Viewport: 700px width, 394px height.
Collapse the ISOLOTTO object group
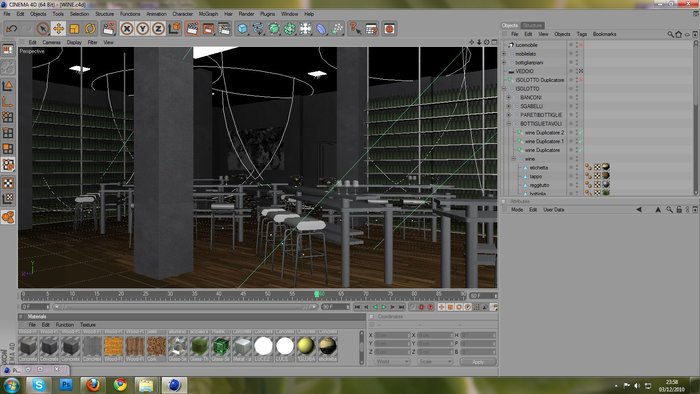(504, 88)
